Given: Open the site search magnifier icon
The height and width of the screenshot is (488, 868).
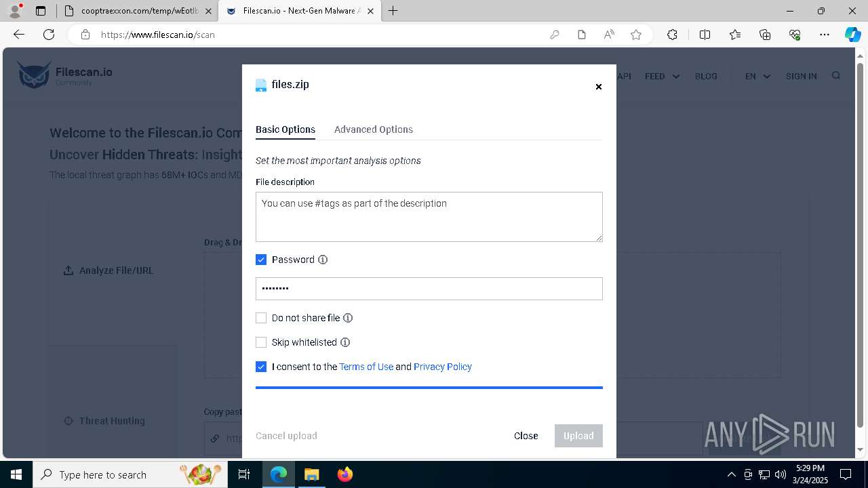Looking at the screenshot, I should click(836, 76).
